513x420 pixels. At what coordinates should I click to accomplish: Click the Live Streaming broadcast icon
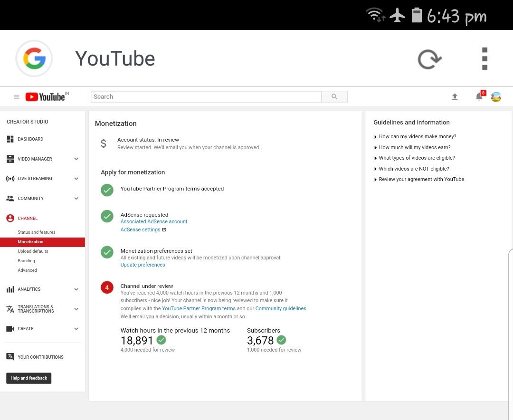[x=10, y=179]
